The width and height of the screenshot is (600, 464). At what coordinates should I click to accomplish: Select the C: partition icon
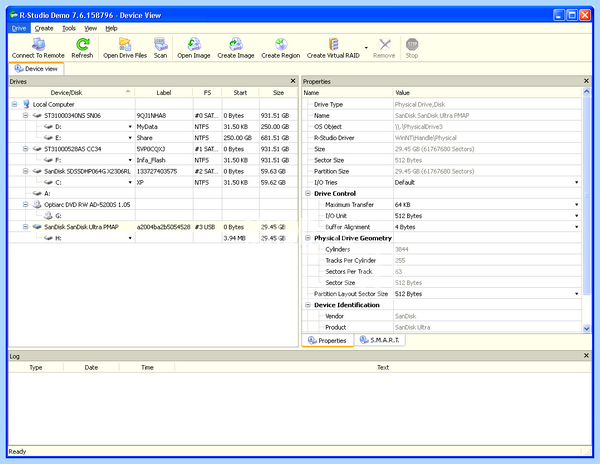click(x=48, y=182)
